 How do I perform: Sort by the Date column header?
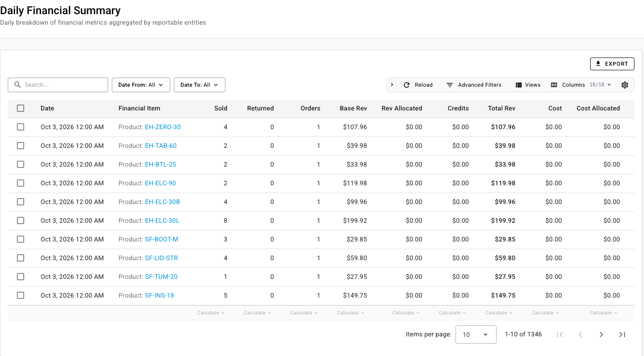point(47,108)
